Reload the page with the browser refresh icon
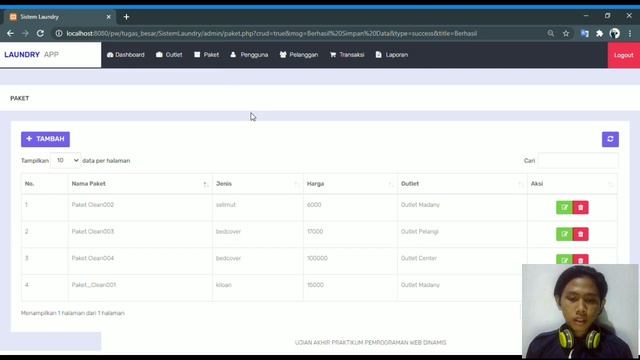The image size is (640, 360). (x=40, y=33)
